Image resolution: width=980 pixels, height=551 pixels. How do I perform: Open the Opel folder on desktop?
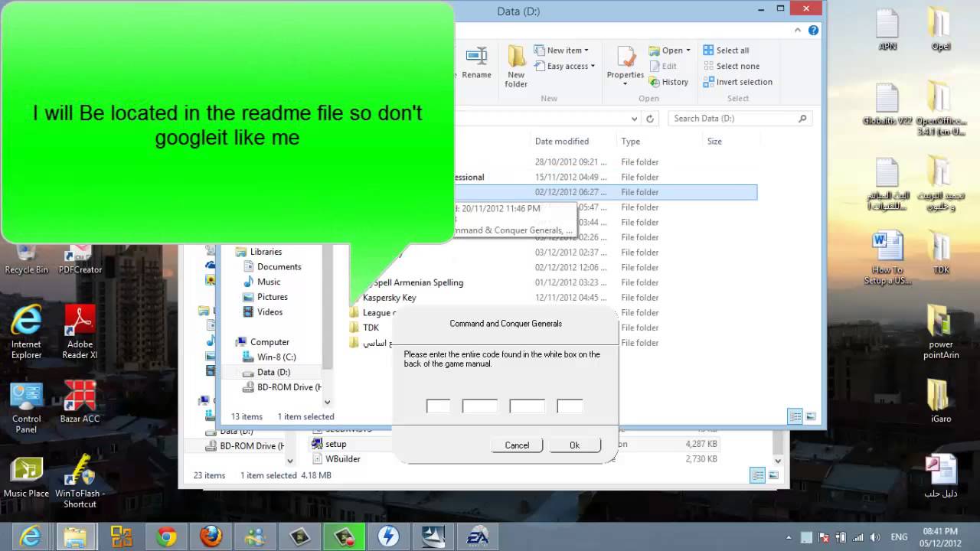point(941,29)
